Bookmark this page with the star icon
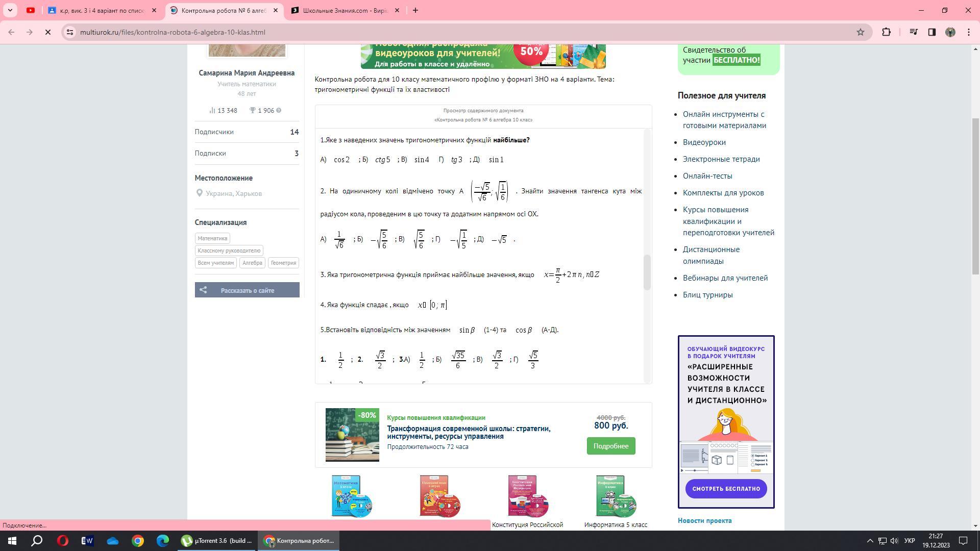 [861, 32]
